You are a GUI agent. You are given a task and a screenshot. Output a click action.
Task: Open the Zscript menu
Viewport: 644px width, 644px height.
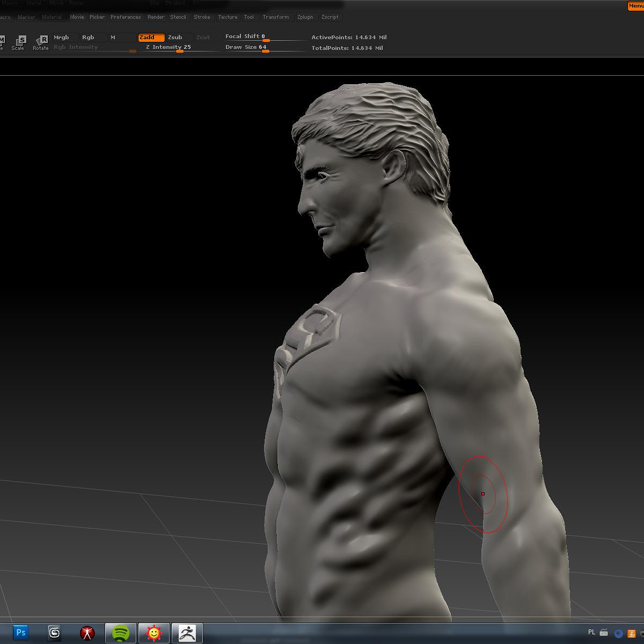330,17
